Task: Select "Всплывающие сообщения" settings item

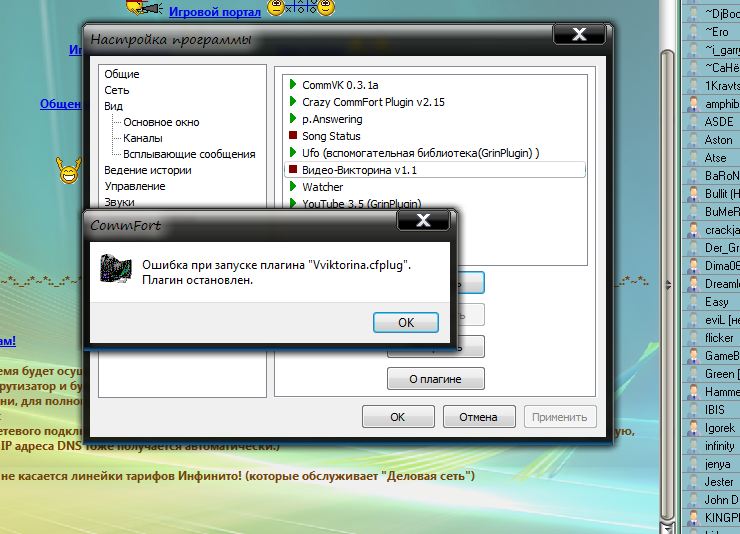Action: 189,154
